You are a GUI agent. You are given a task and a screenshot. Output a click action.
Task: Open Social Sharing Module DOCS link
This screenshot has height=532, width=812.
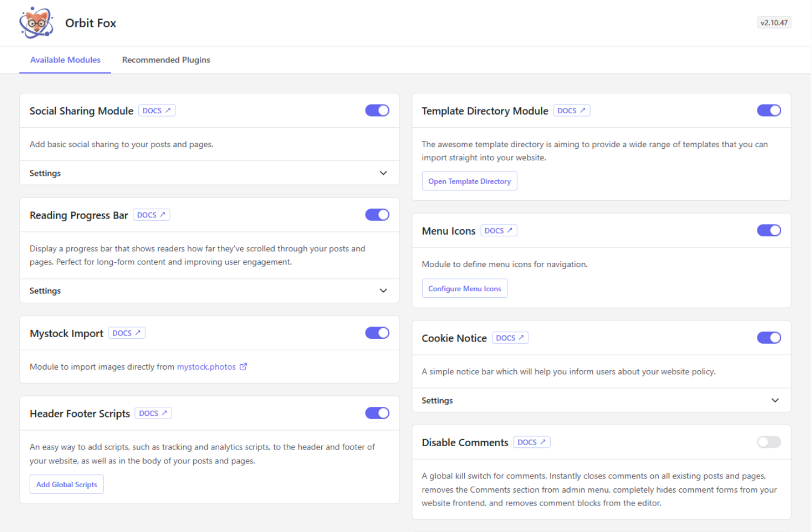[x=157, y=111]
